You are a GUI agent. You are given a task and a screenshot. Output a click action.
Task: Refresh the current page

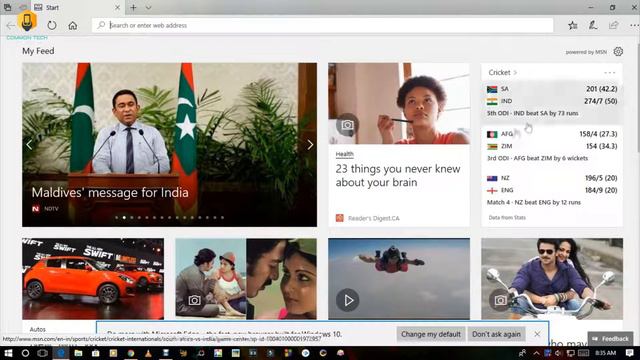[x=52, y=25]
